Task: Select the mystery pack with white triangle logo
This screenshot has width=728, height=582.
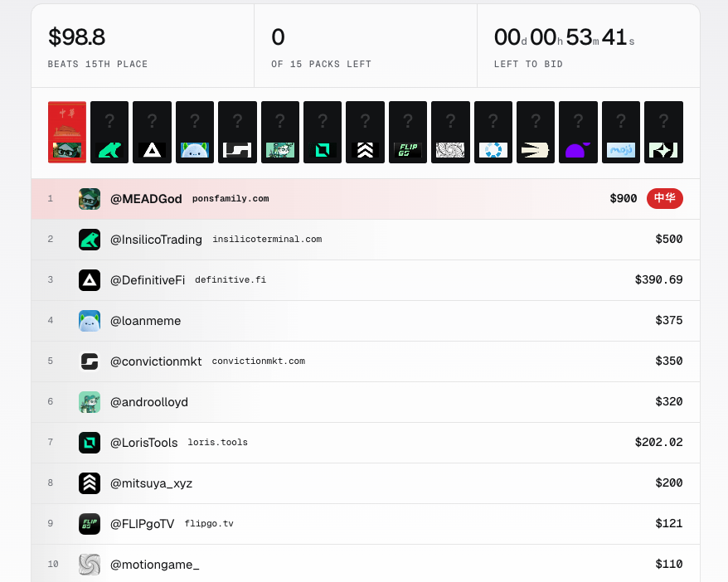Action: tap(152, 133)
